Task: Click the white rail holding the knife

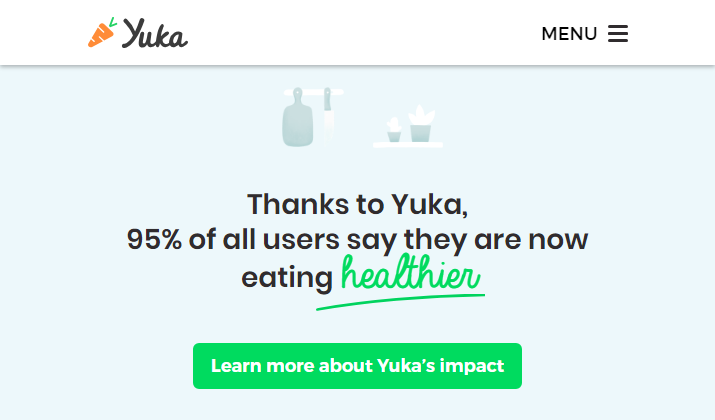Action: pyautogui.click(x=314, y=92)
